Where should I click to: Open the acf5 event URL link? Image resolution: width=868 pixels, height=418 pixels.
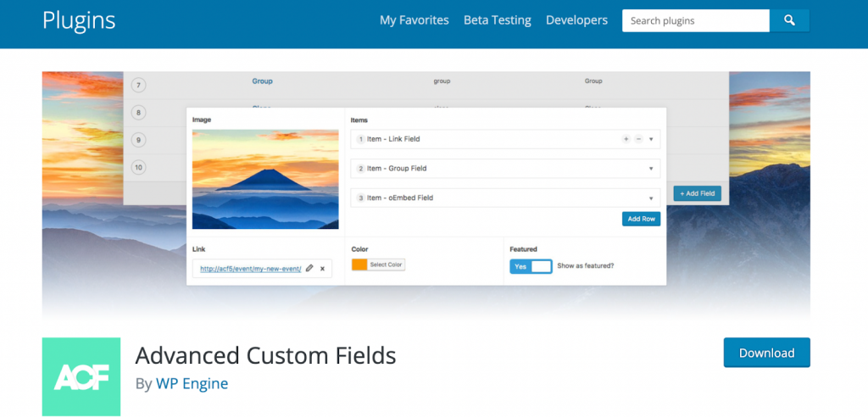pos(251,269)
